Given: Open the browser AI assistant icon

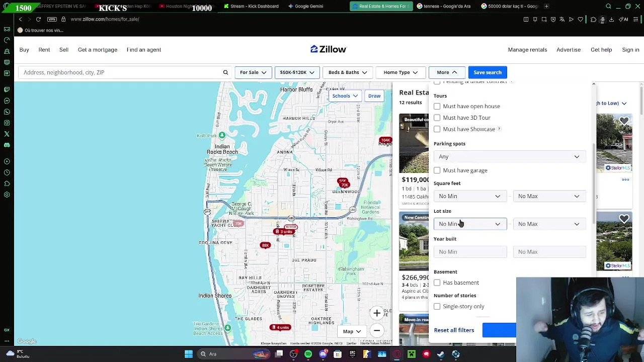Looking at the screenshot, I should [x=624, y=19].
